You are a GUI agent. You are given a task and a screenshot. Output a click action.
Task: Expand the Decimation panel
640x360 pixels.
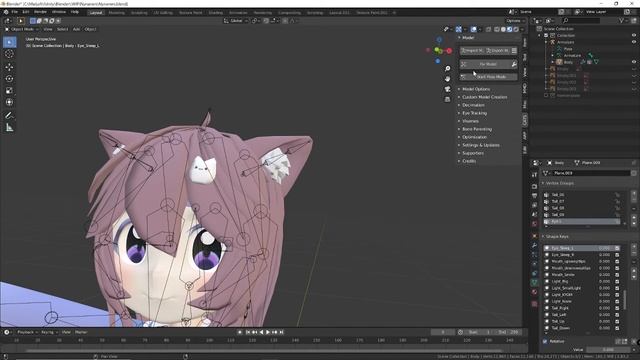[473, 105]
